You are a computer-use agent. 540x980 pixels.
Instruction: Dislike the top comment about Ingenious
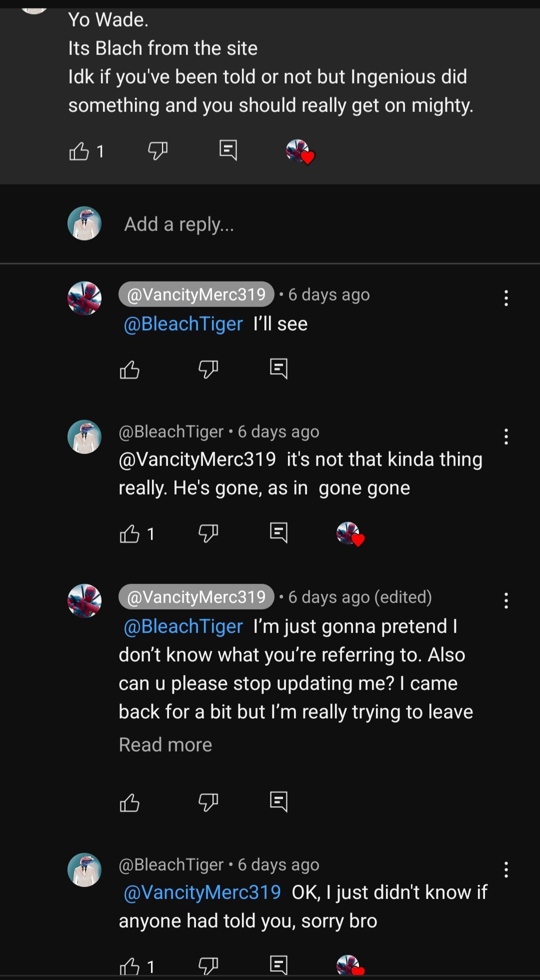click(x=157, y=150)
